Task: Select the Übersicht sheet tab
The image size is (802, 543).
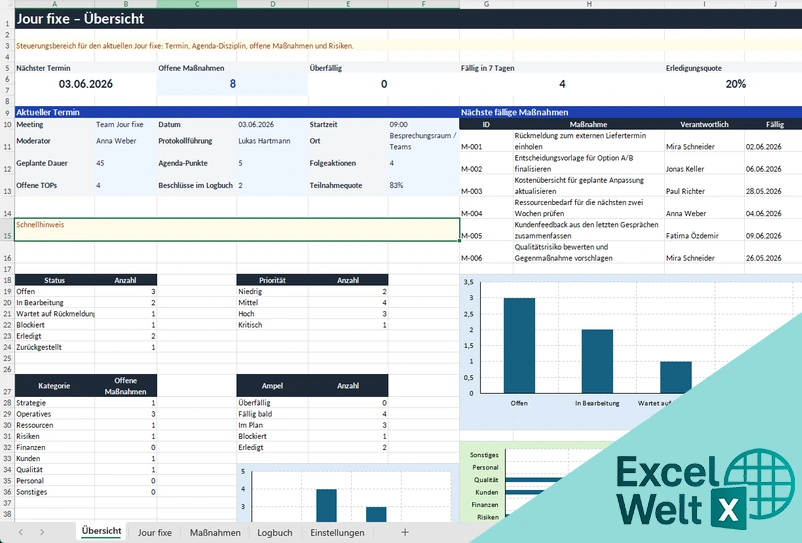Action: (101, 531)
